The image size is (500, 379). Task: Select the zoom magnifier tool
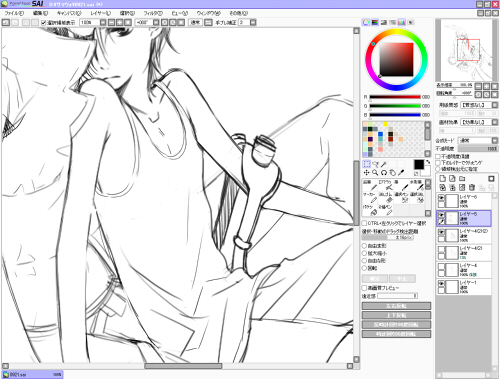click(x=375, y=172)
